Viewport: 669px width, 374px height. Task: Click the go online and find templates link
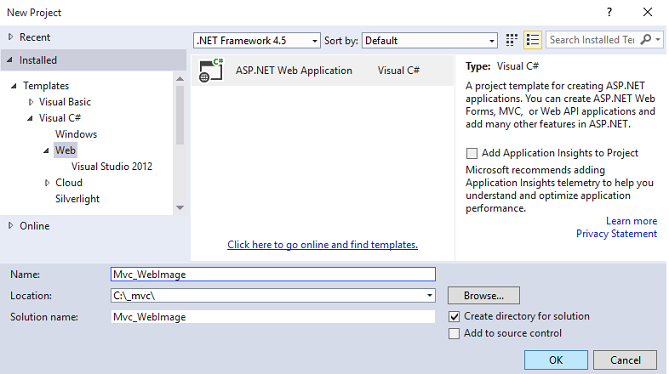pos(323,245)
